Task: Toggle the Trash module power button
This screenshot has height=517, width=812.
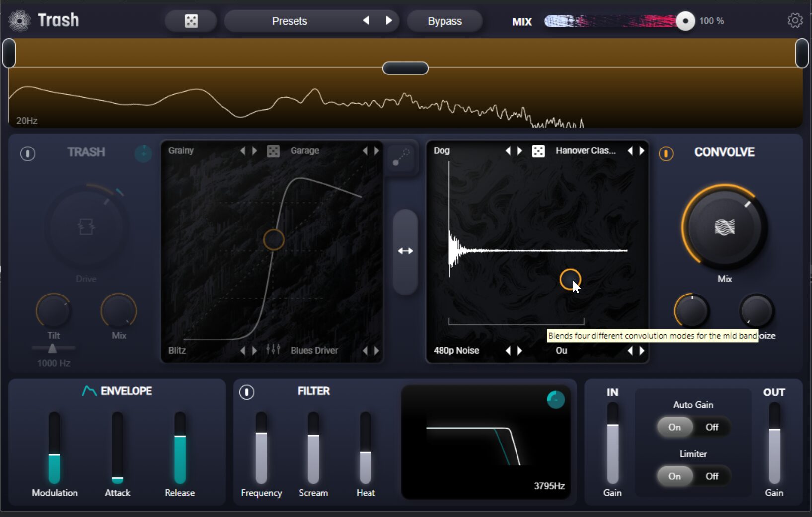Action: pos(28,153)
